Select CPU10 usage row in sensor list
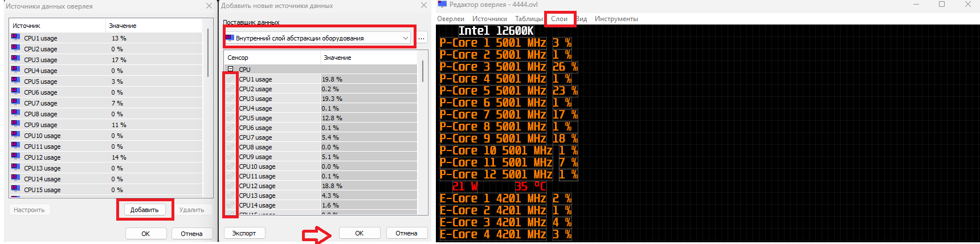This screenshot has height=244, width=980. [x=321, y=166]
